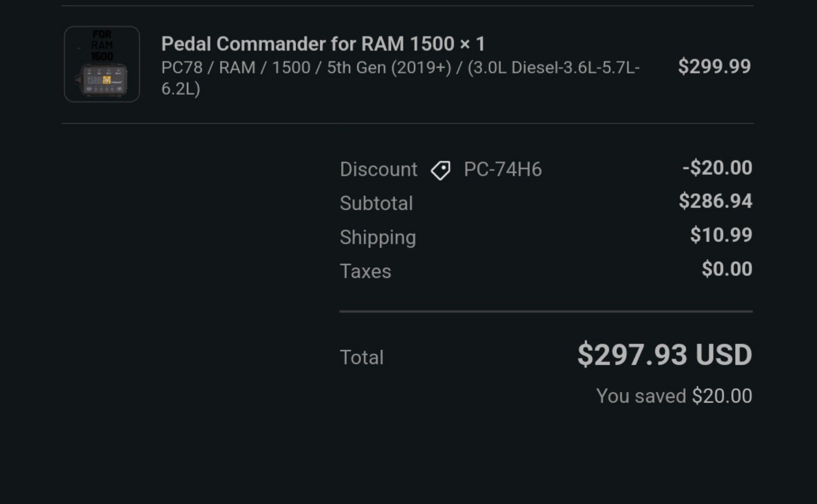Click the Taxes label
817x504 pixels.
click(x=366, y=271)
